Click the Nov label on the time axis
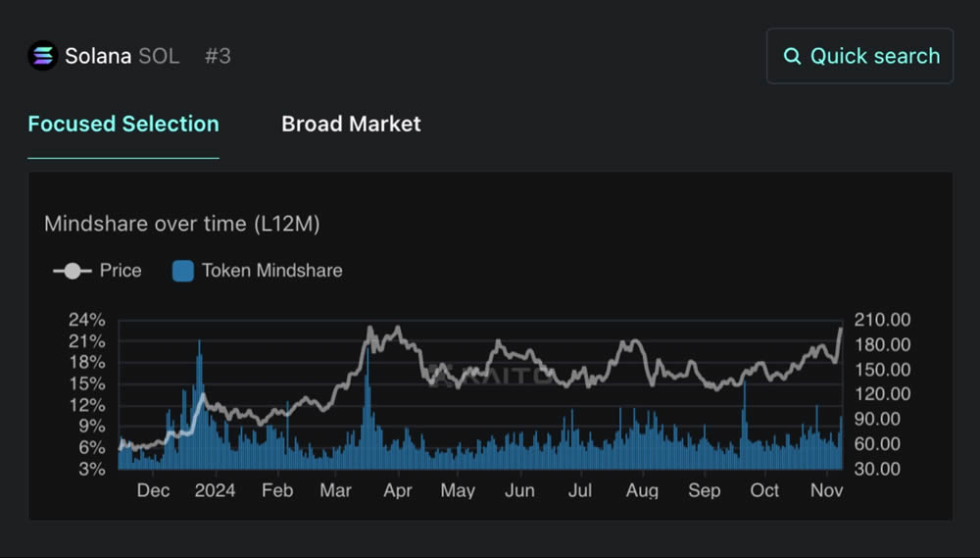Screen dimensions: 980x558 [827, 490]
